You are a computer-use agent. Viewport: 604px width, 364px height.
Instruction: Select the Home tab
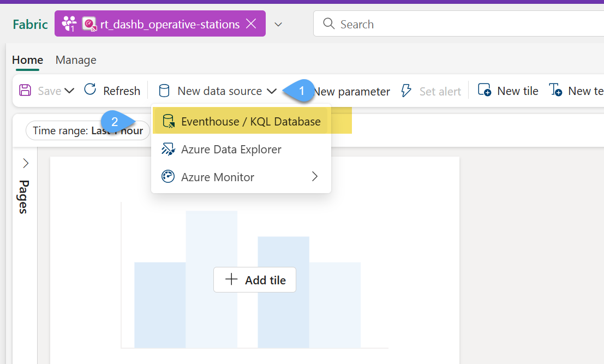tap(27, 60)
